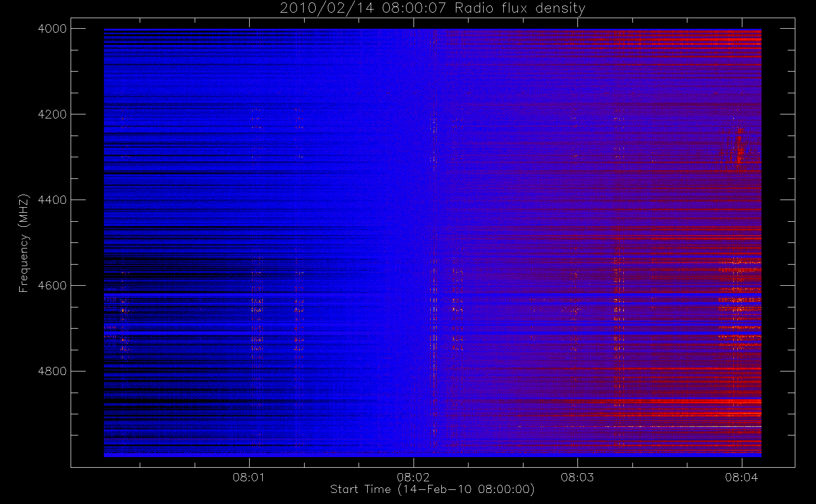Viewport: 816px width, 504px height.
Task: Click the "Frequency (MHZ)" axis label
Action: tap(24, 243)
